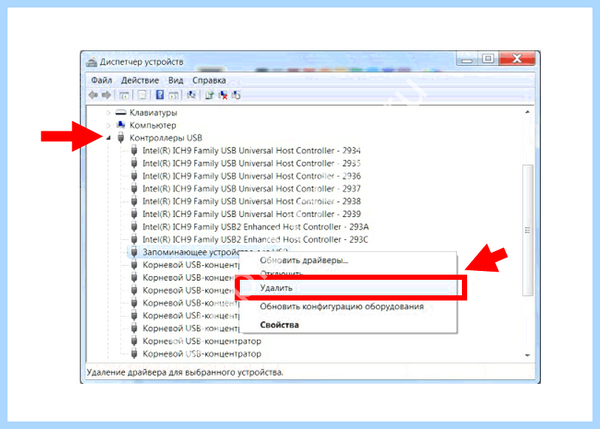This screenshot has width=600, height=429.
Task: Open Properties via the toolbar sheet icon
Action: (x=142, y=95)
